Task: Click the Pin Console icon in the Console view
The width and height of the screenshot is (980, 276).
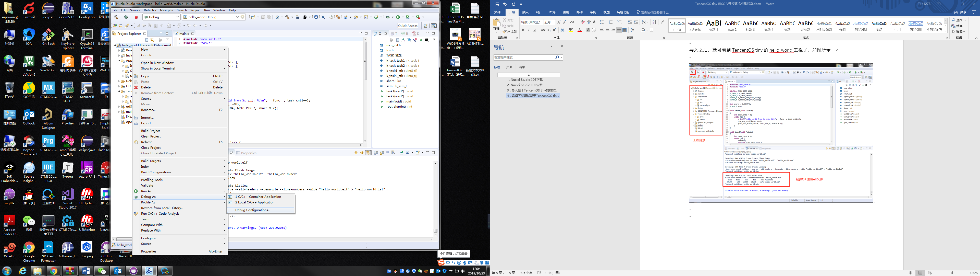Action: [401, 153]
